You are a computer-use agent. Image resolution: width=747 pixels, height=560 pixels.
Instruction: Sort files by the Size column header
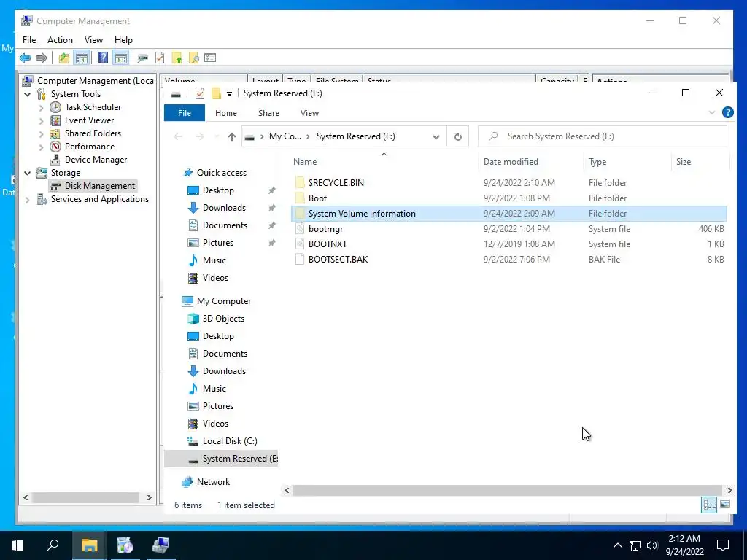coord(700,162)
